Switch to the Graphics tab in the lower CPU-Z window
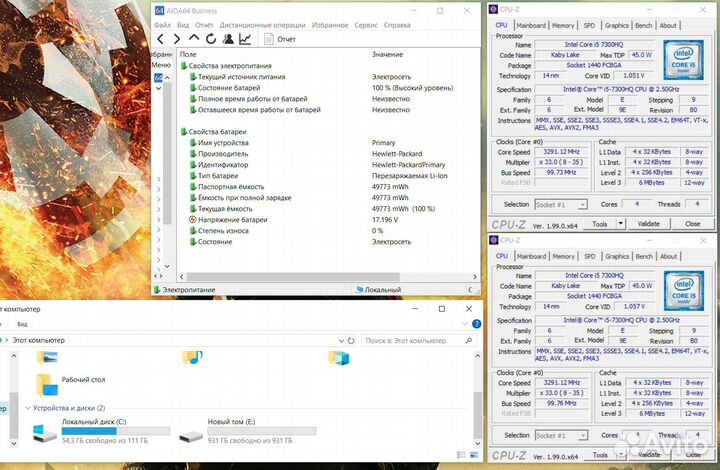The height and width of the screenshot is (470, 720). [x=617, y=257]
